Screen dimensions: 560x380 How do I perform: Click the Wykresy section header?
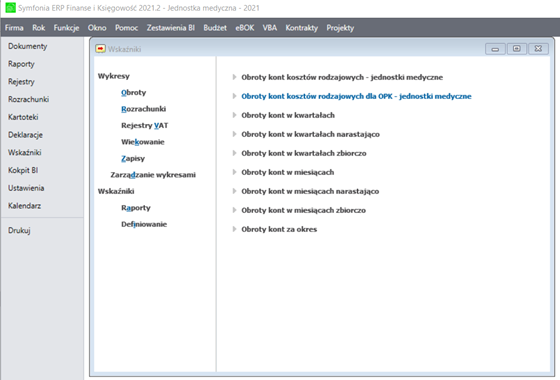coord(114,76)
